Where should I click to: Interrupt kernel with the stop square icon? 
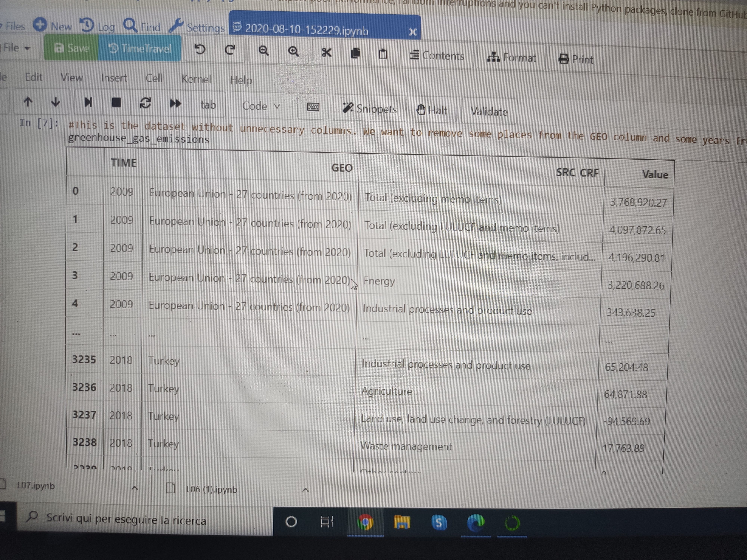click(x=117, y=103)
